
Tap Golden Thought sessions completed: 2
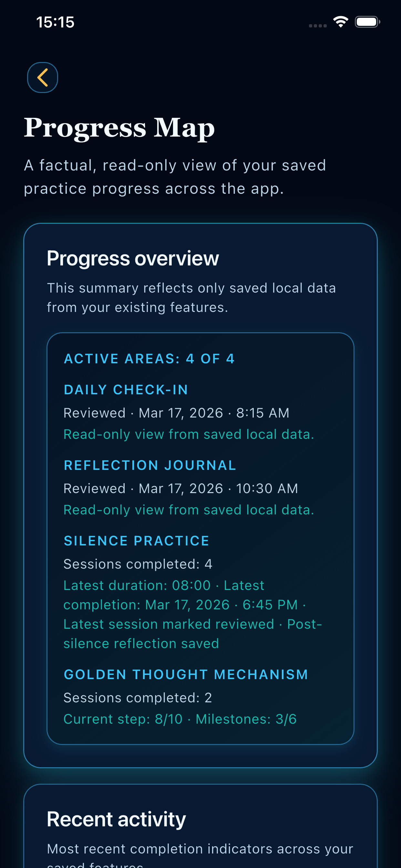point(138,697)
